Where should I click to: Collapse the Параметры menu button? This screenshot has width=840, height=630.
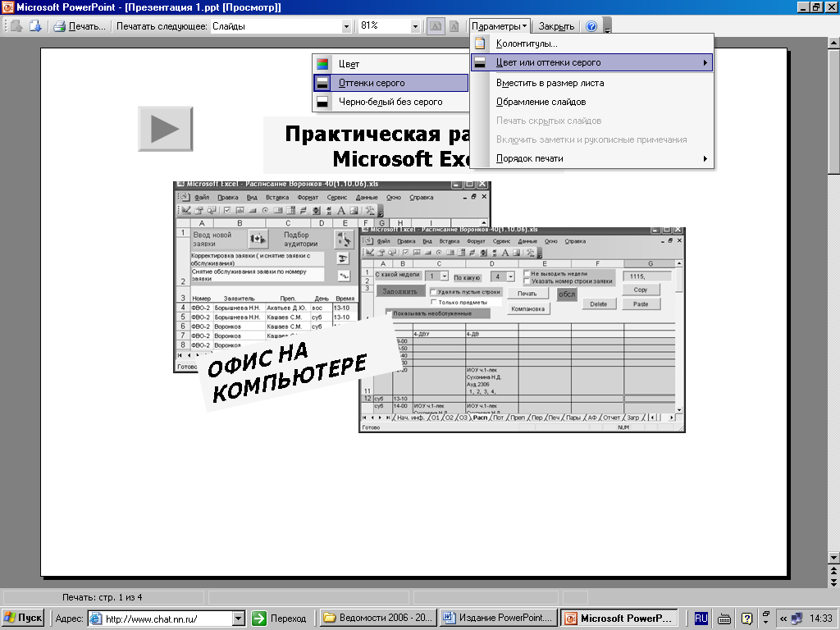click(500, 25)
